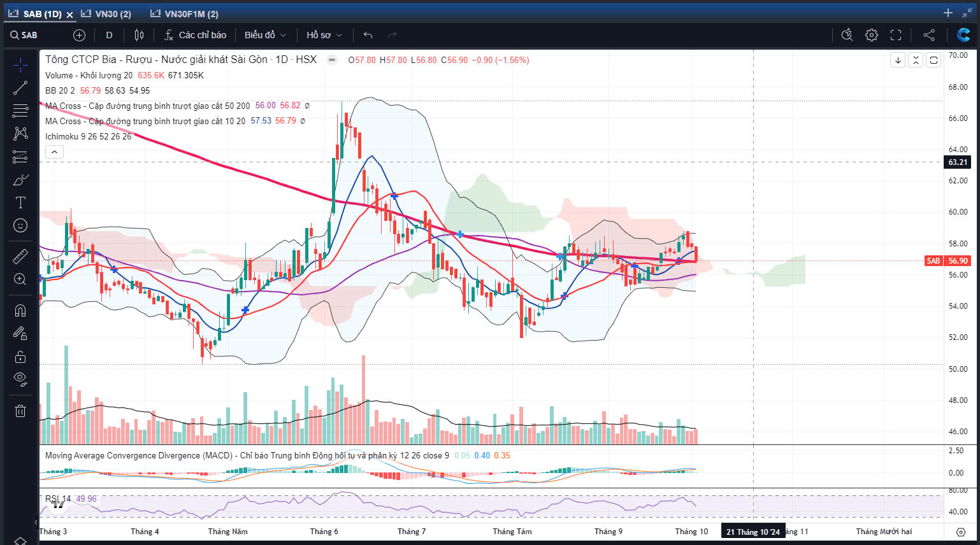Close the SAB (1D) tab

pos(69,14)
